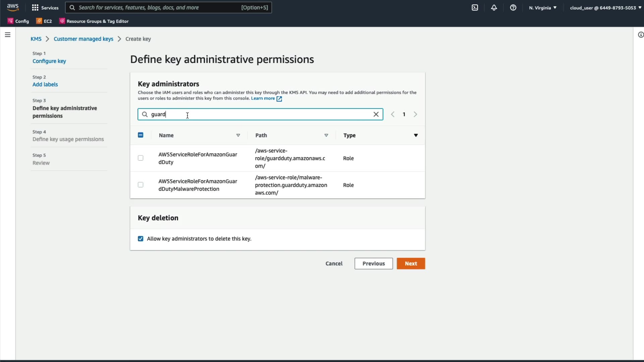This screenshot has width=644, height=362.
Task: Open the hamburger side navigation menu
Action: (8, 35)
